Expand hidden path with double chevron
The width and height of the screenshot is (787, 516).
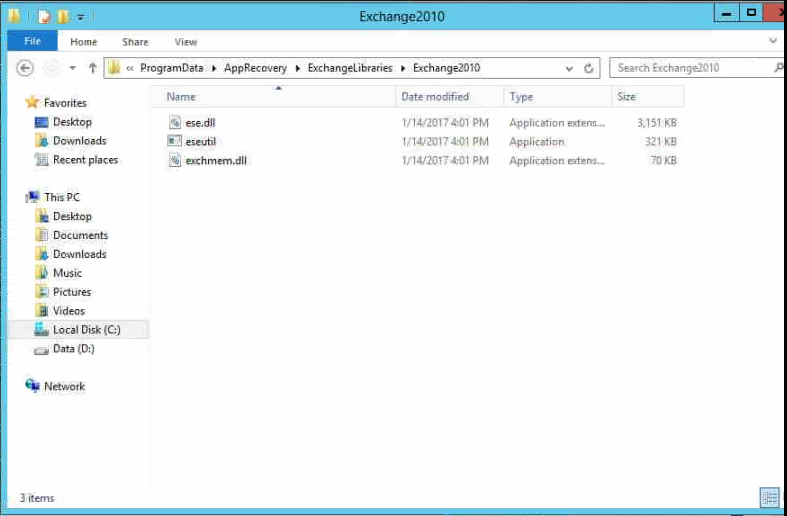(x=130, y=68)
